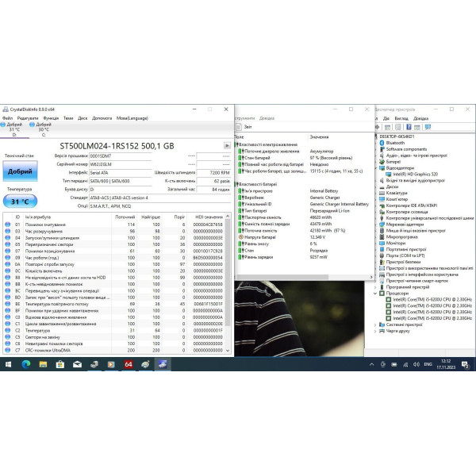Expand the Черги друку node

coord(375,331)
